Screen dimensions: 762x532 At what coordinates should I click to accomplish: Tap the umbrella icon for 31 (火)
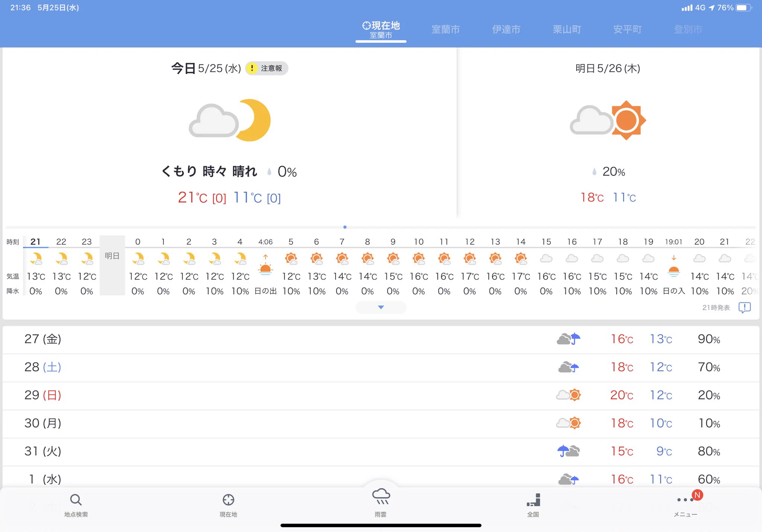point(569,451)
